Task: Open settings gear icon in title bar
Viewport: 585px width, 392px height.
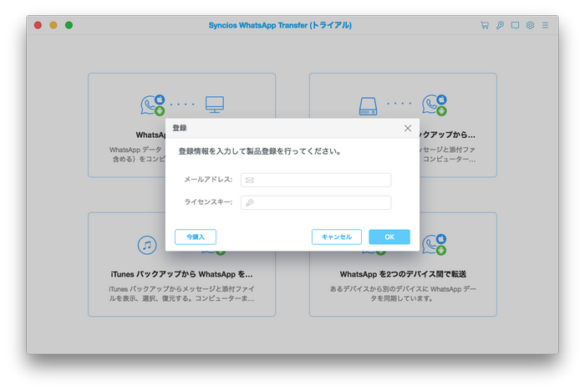Action: tap(530, 25)
